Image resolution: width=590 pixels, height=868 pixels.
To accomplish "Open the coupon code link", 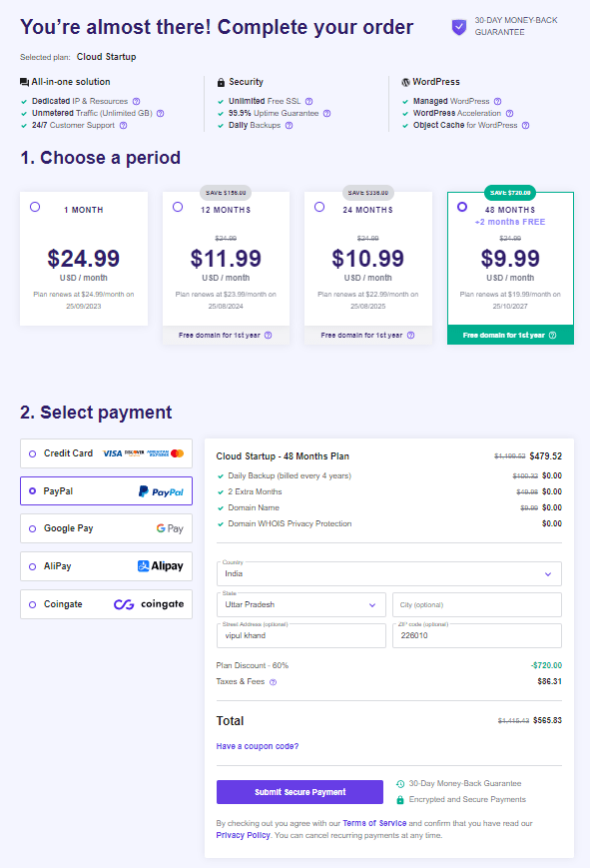I will (x=260, y=746).
